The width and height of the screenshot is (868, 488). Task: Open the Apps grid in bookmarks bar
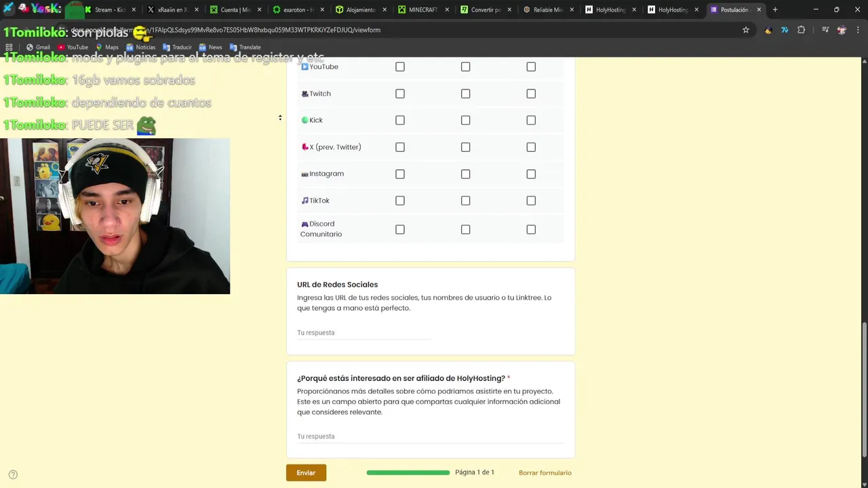9,47
